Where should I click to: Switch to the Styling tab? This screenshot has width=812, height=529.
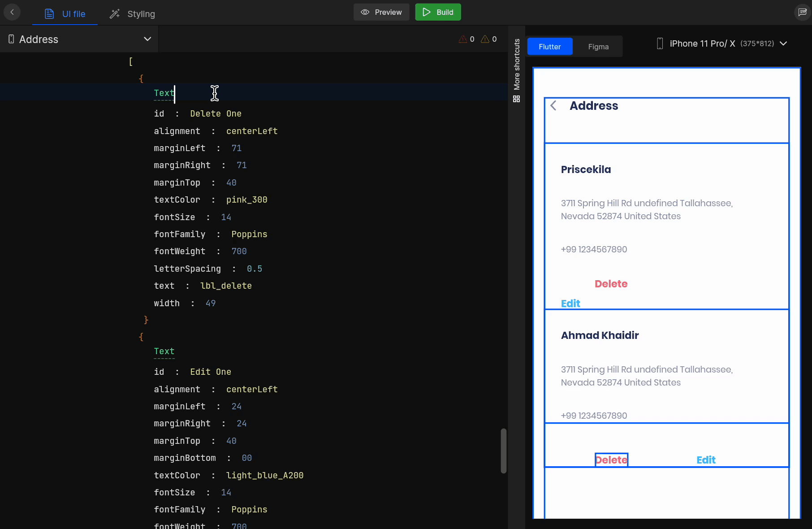132,14
